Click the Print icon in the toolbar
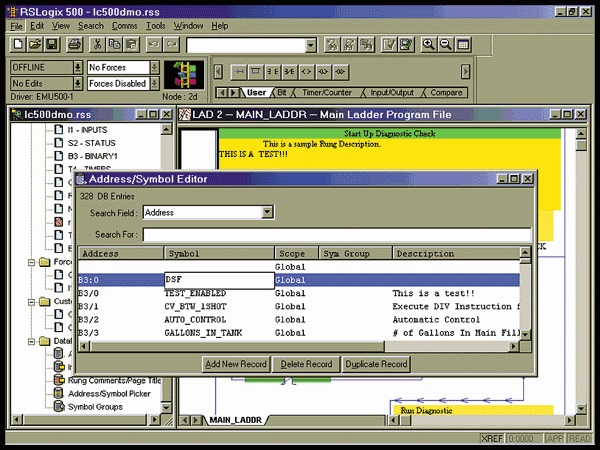Screen dimensions: 600x450 click(x=74, y=45)
